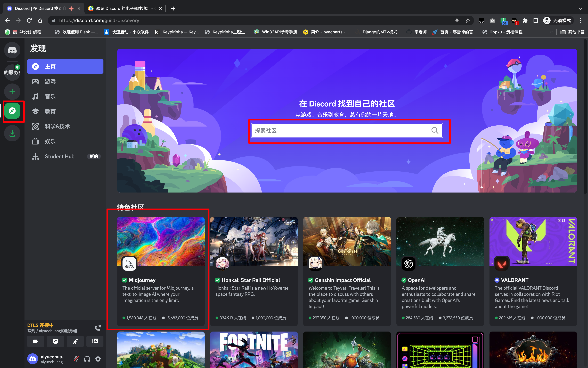Open the soundboard button
This screenshot has width=588, height=368.
[x=95, y=341]
